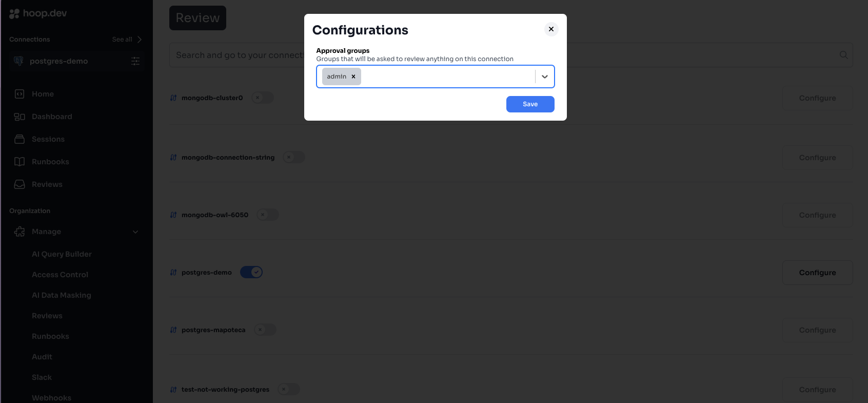Remove the admin approval group tag

pos(353,76)
